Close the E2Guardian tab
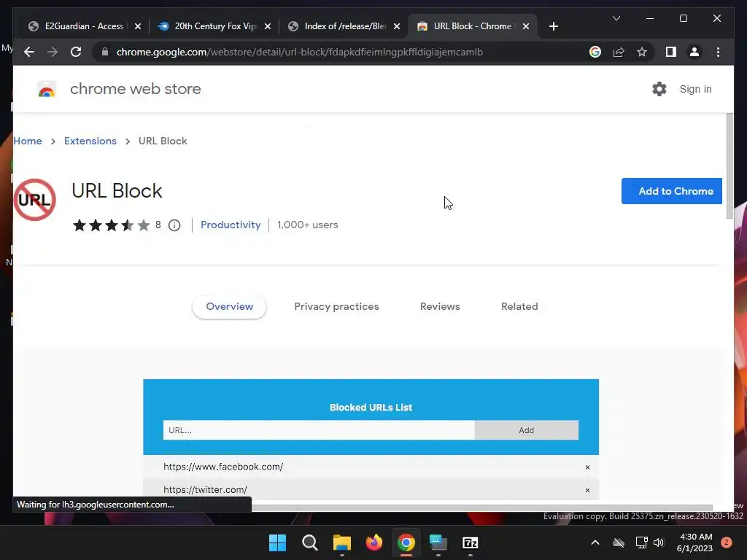 pos(138,26)
